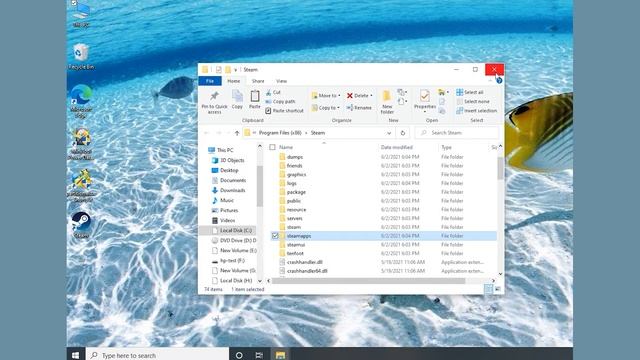Click Program Files (x86) breadcrumb
640x360 pixels.
(280, 133)
